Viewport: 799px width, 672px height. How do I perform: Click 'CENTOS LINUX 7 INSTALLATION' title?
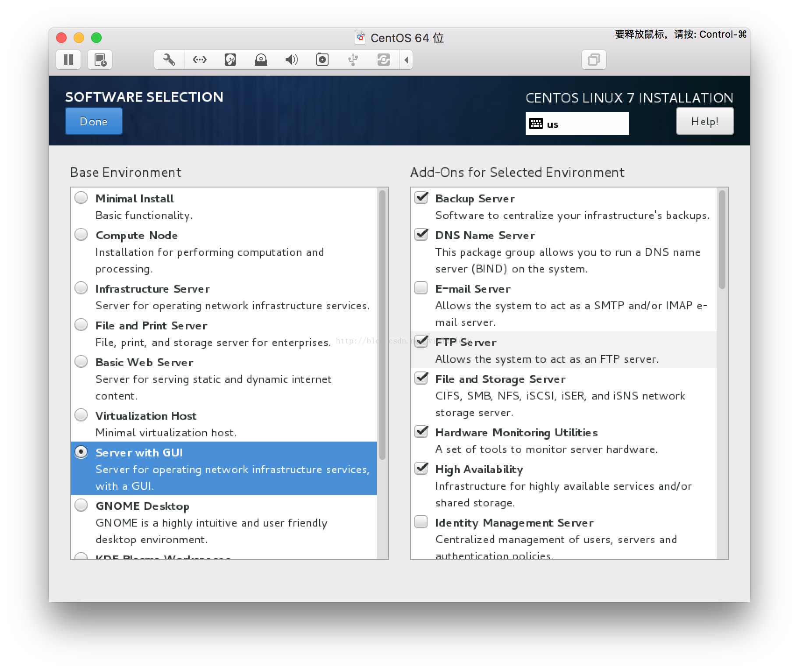629,98
